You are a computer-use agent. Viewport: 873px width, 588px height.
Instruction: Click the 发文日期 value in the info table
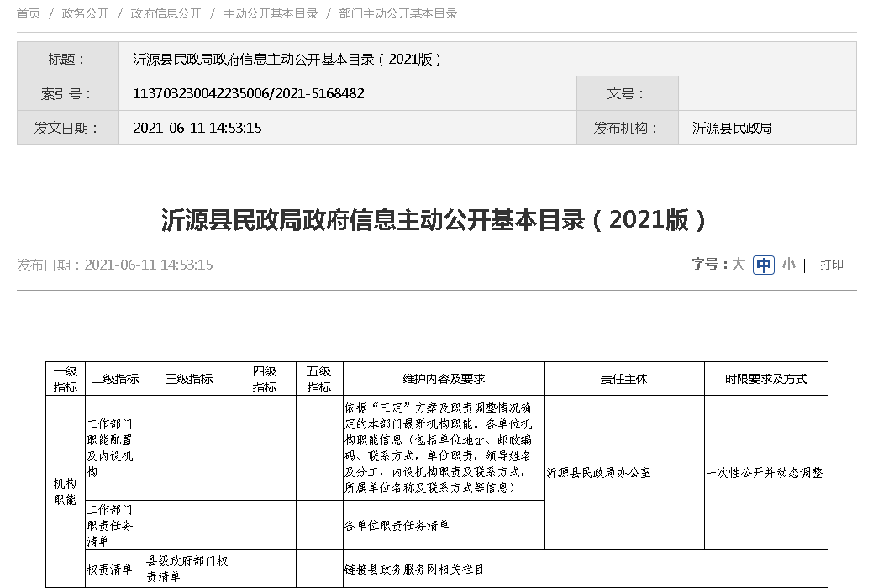[x=197, y=128]
